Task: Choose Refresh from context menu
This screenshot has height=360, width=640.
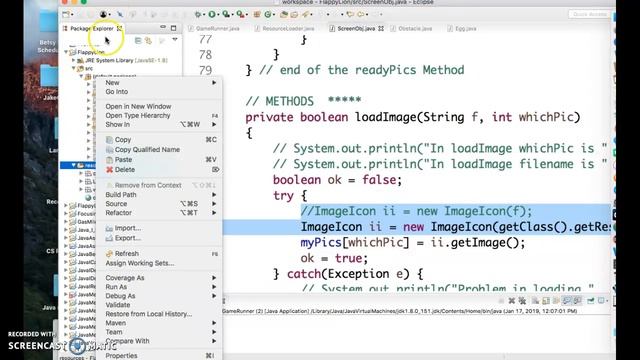Action: click(x=160, y=253)
